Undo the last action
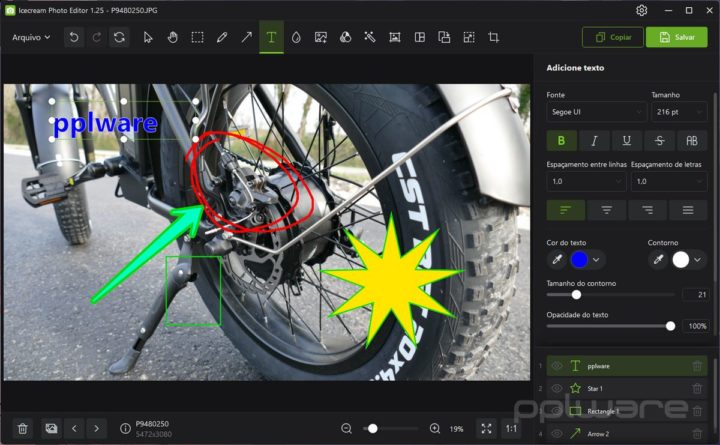720x445 pixels. pos(74,37)
